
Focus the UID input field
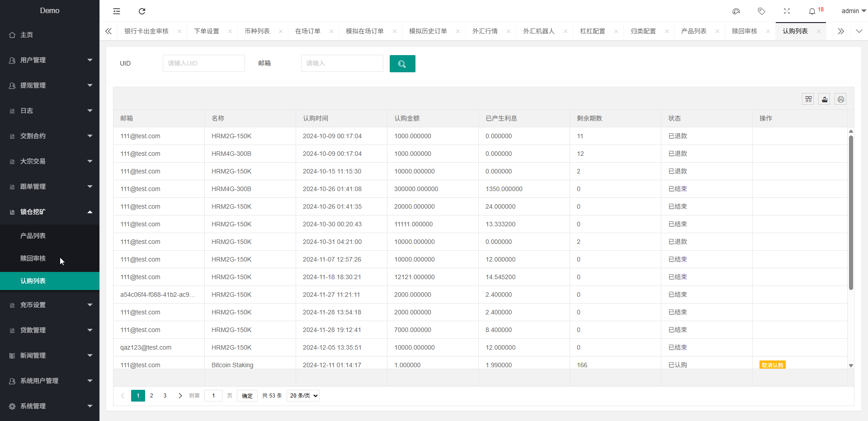[x=203, y=63]
